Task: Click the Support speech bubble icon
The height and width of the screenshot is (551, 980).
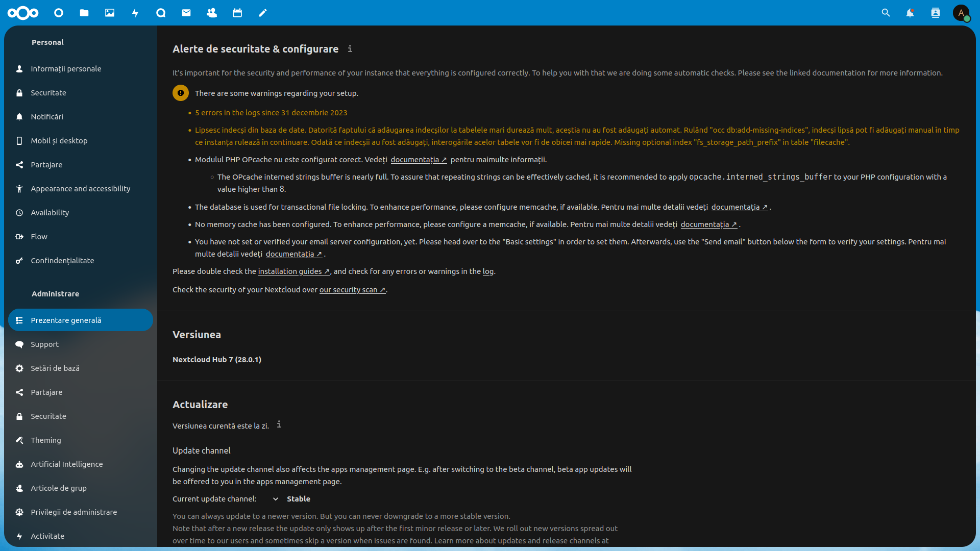Action: click(x=19, y=344)
